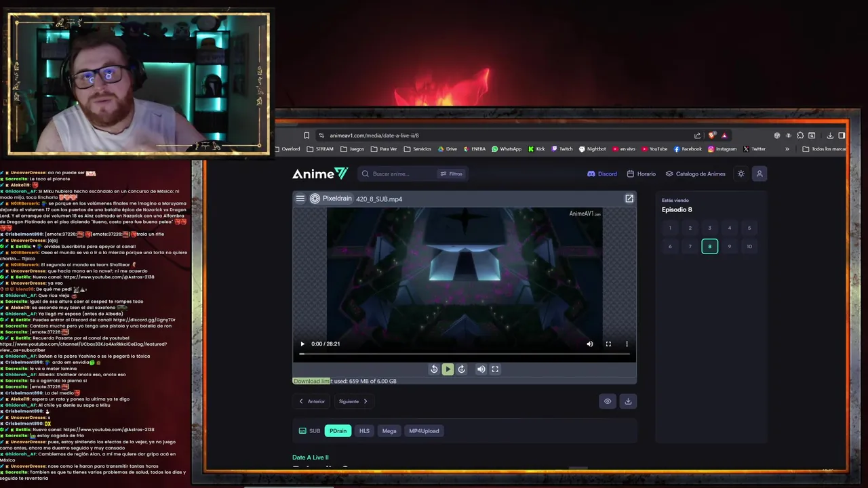Open the Pixeldrain player hamburger menu
The width and height of the screenshot is (868, 488).
300,199
